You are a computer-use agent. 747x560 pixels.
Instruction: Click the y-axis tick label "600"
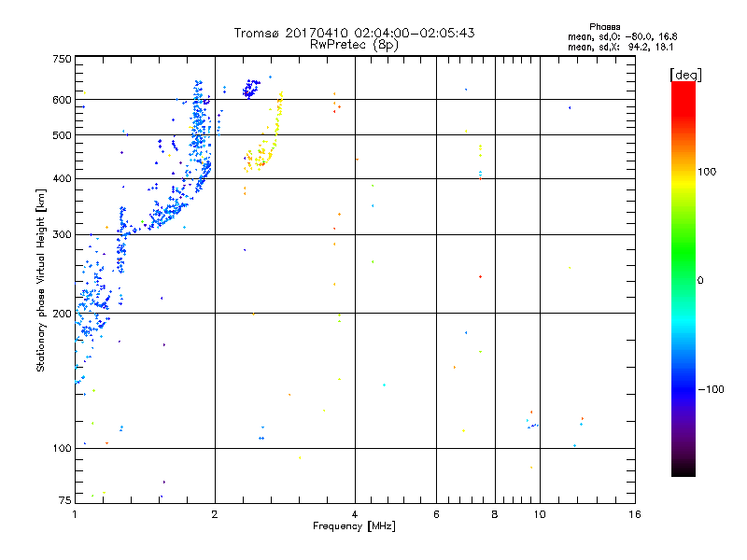62,100
